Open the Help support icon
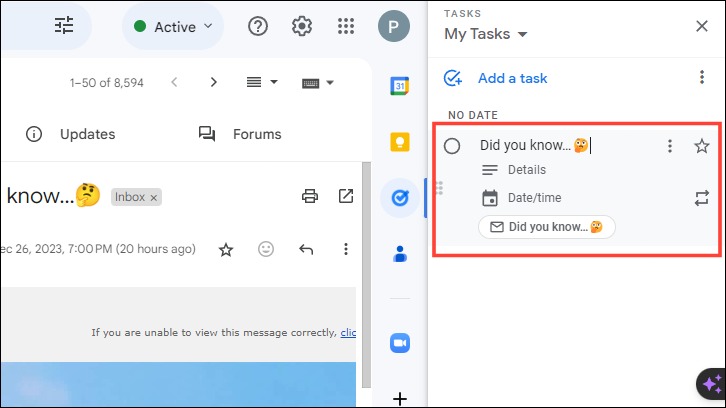Viewport: 726px width, 408px height. tap(258, 26)
